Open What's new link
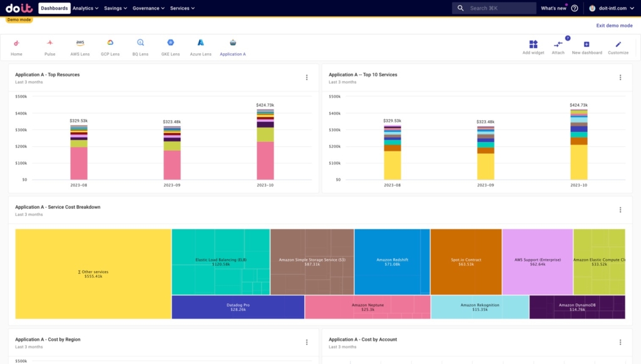Screen dimensions: 641x364 (553, 8)
